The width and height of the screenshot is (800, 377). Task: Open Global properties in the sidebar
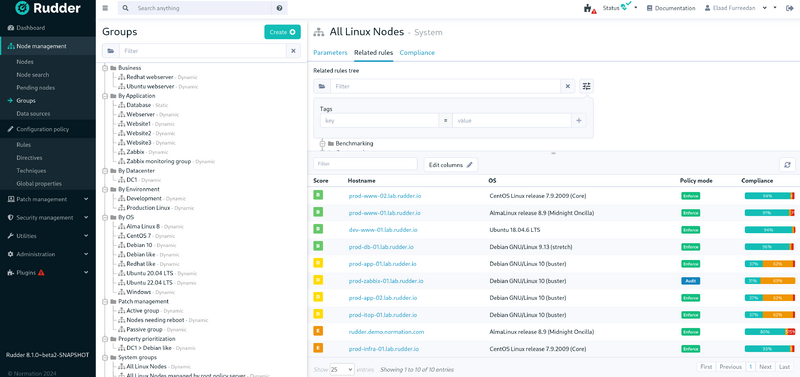point(39,184)
